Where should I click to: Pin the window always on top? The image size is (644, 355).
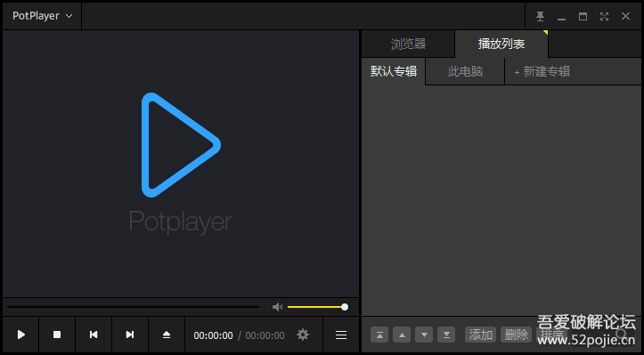click(540, 16)
